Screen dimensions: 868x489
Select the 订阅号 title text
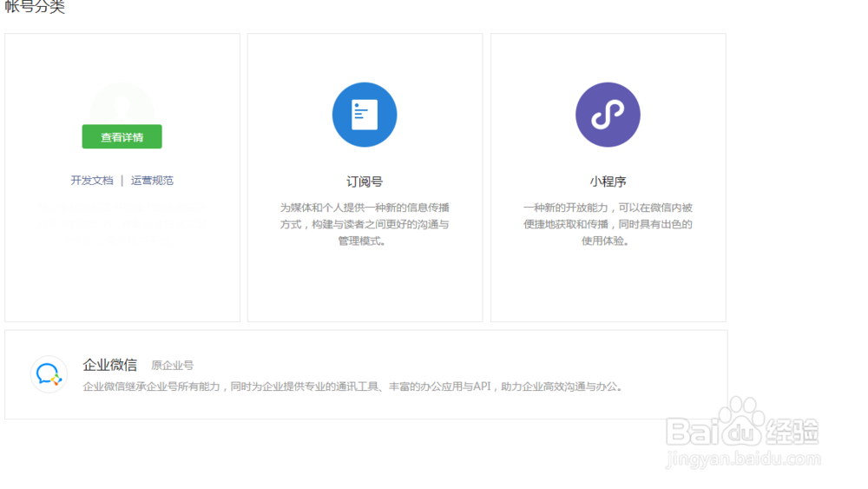pyautogui.click(x=365, y=182)
